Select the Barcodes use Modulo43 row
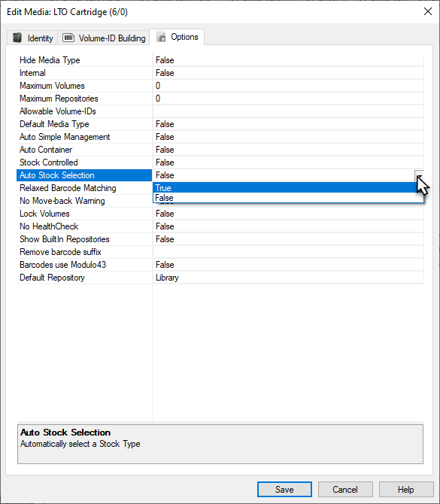This screenshot has width=440, height=504. pos(220,265)
